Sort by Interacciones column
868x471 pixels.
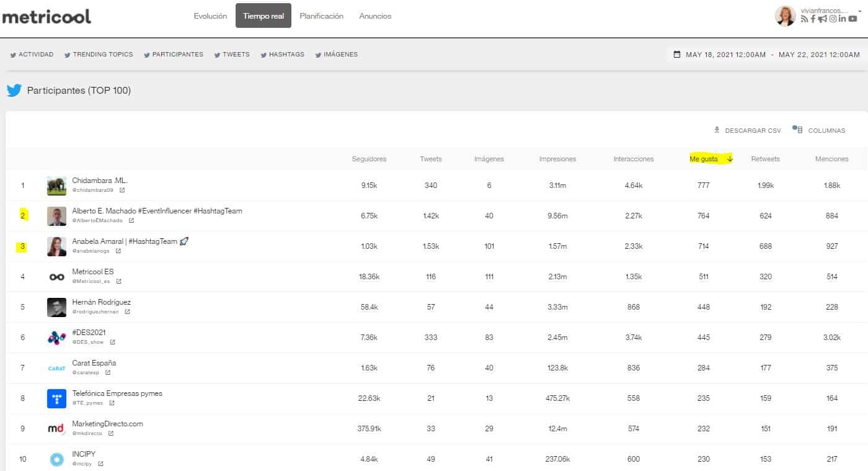pos(634,159)
